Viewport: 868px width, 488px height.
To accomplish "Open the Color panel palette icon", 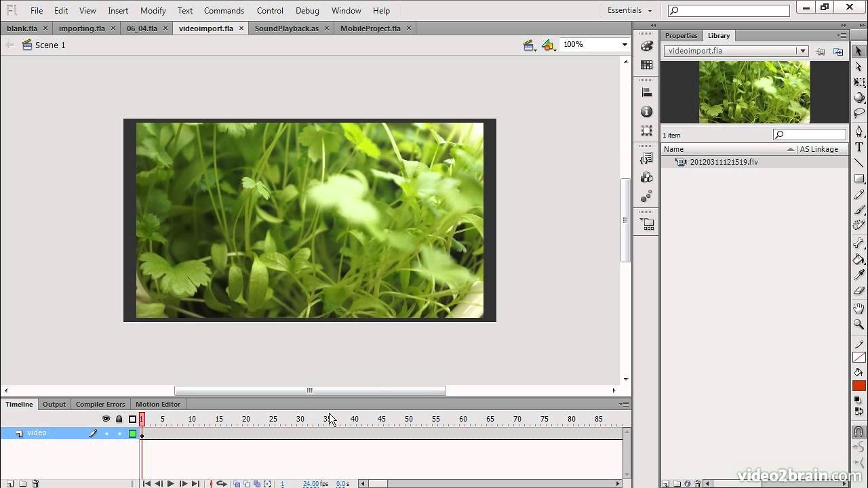I will point(647,46).
